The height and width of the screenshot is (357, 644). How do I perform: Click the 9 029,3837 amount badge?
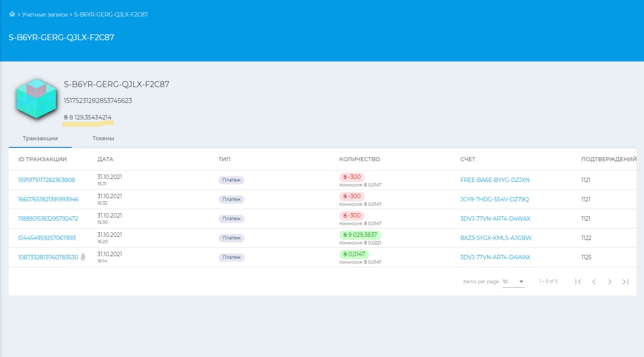[x=360, y=235]
